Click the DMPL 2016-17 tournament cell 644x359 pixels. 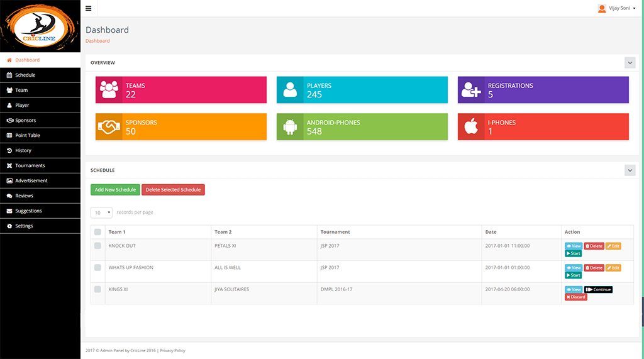click(399, 293)
